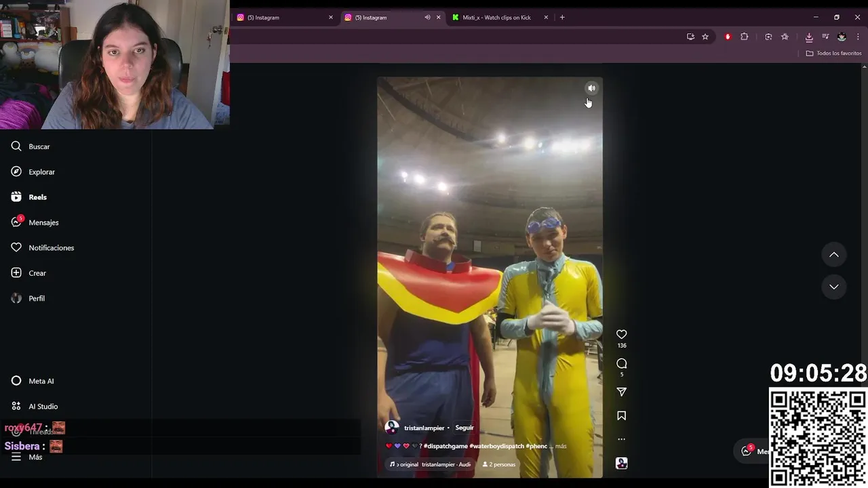The width and height of the screenshot is (868, 488).
Task: Open comments on the reel
Action: pos(621,363)
